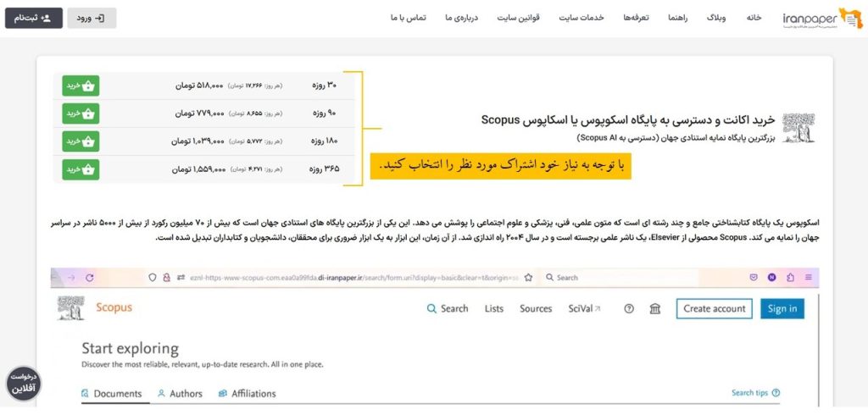Click the ۱,۰۳۹,۰۰۰ تومان price text

(x=198, y=141)
